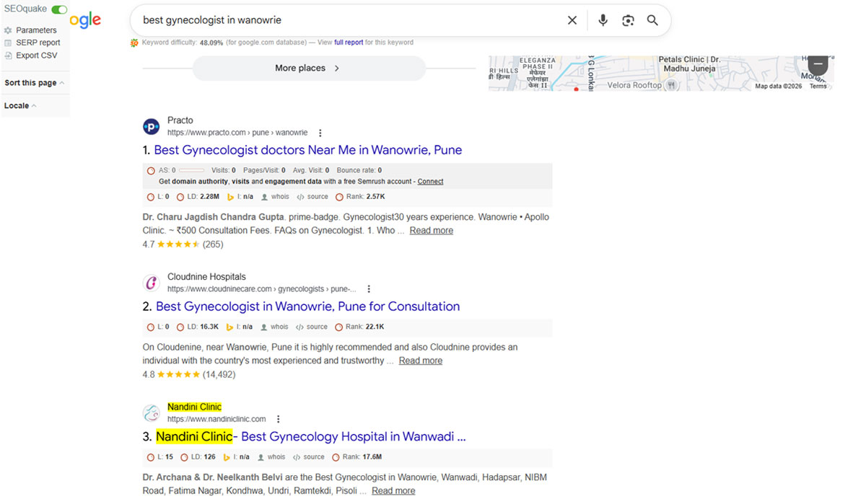Screen dimensions: 866x504
Task: Click the Keyword difficulty 48.09% value
Action: (211, 43)
